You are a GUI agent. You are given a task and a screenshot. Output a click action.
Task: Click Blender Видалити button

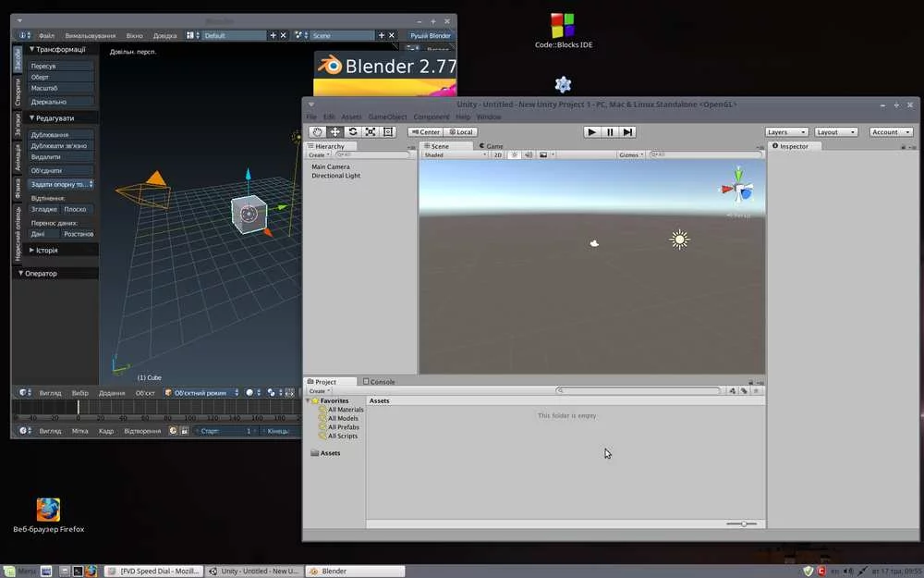coord(61,157)
